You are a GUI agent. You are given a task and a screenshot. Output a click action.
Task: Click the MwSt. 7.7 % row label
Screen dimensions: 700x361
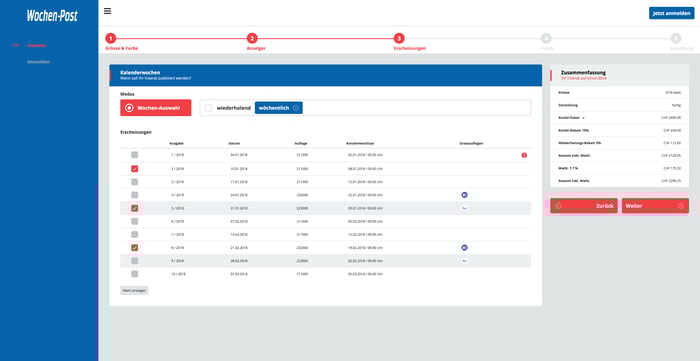[569, 168]
